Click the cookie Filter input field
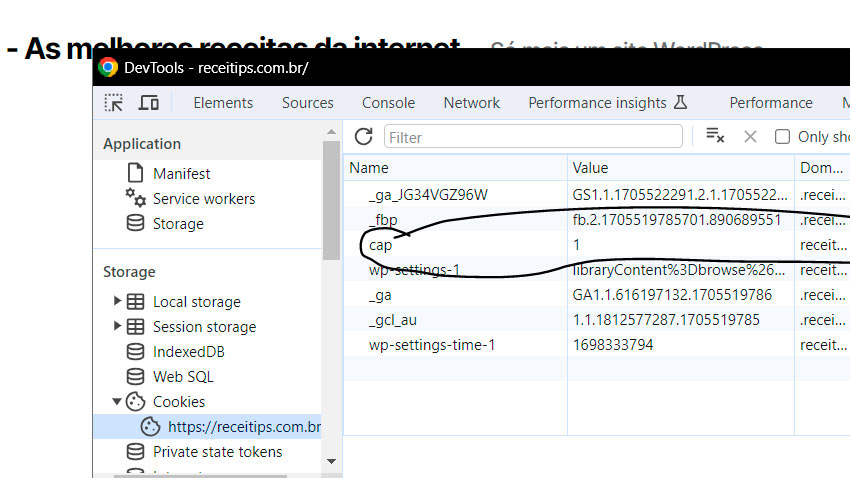 [533, 137]
